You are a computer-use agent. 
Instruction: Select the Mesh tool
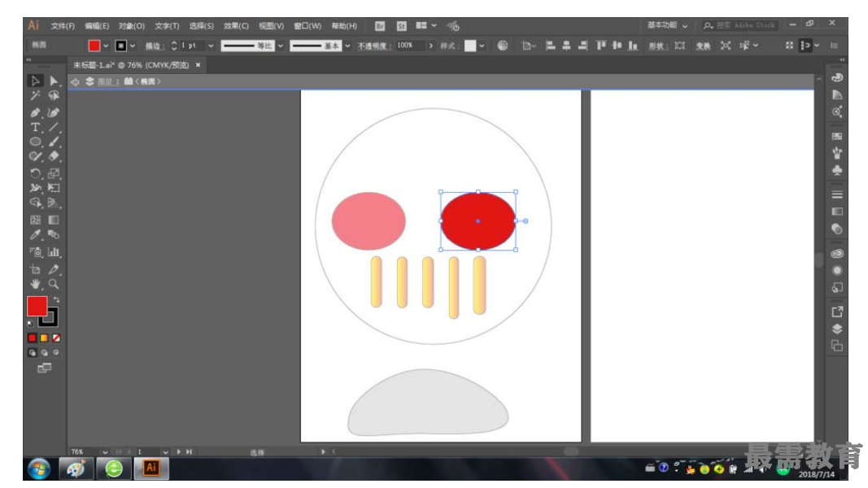tap(35, 220)
